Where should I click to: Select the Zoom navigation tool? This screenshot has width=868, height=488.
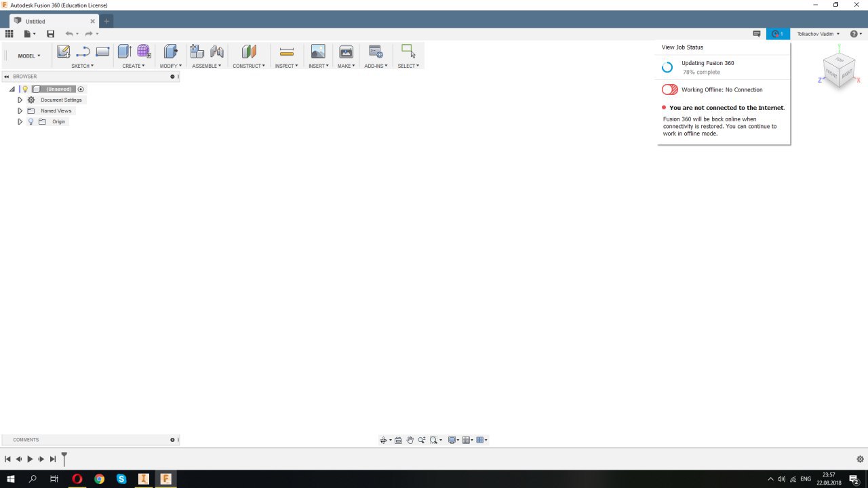[421, 441]
